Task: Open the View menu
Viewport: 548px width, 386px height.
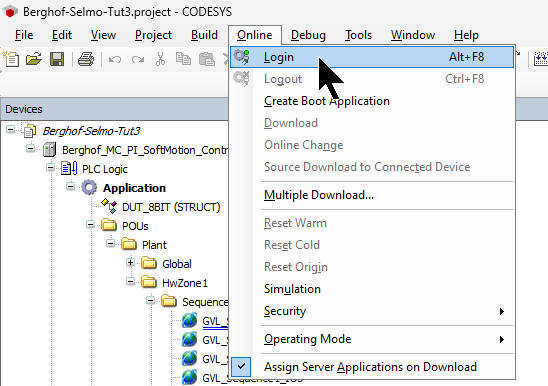Action: (x=103, y=35)
